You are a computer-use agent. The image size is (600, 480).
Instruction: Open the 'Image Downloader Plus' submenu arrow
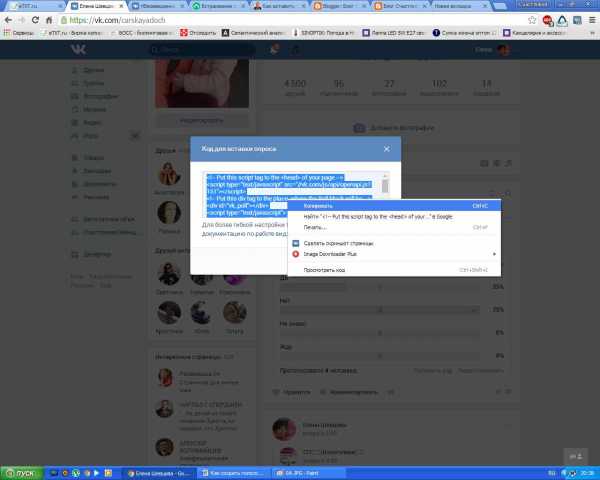click(x=494, y=254)
